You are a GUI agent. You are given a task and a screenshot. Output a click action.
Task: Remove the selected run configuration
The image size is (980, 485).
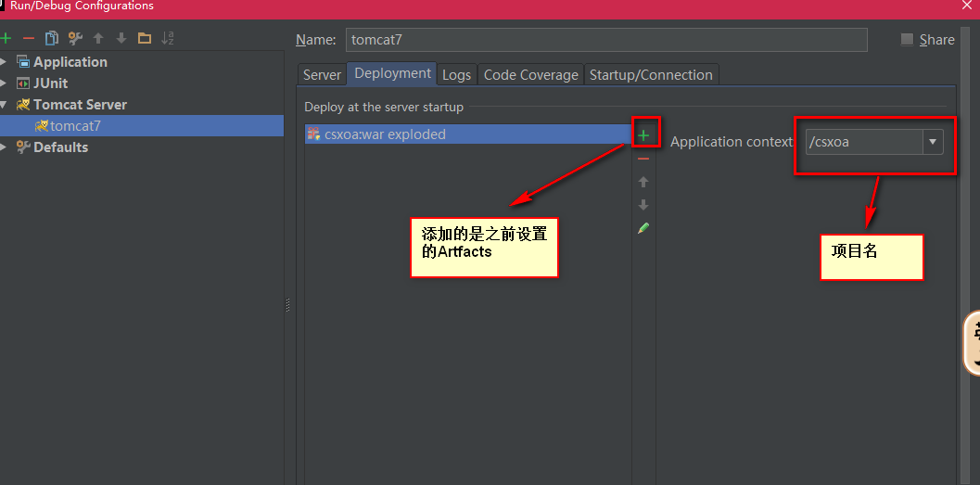(28, 38)
